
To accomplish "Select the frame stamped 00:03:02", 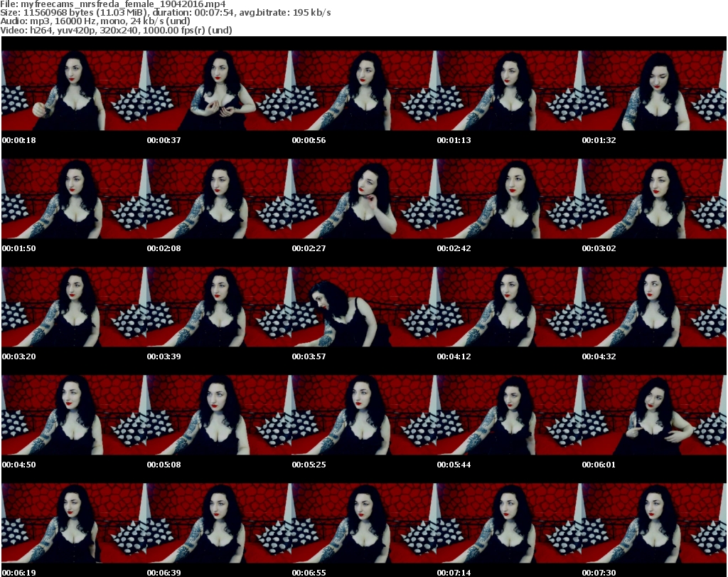I will (x=654, y=198).
